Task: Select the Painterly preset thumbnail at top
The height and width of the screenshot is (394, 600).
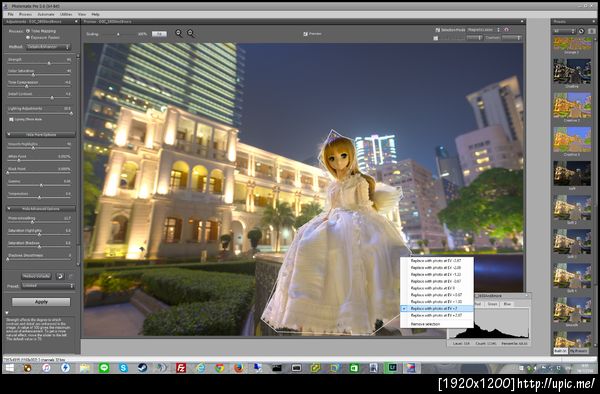Action: (572, 44)
